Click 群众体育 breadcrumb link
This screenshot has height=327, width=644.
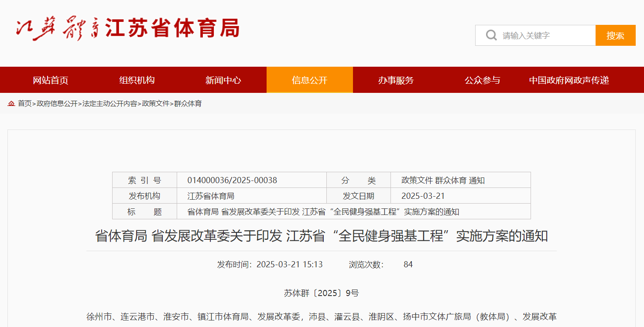(x=188, y=104)
